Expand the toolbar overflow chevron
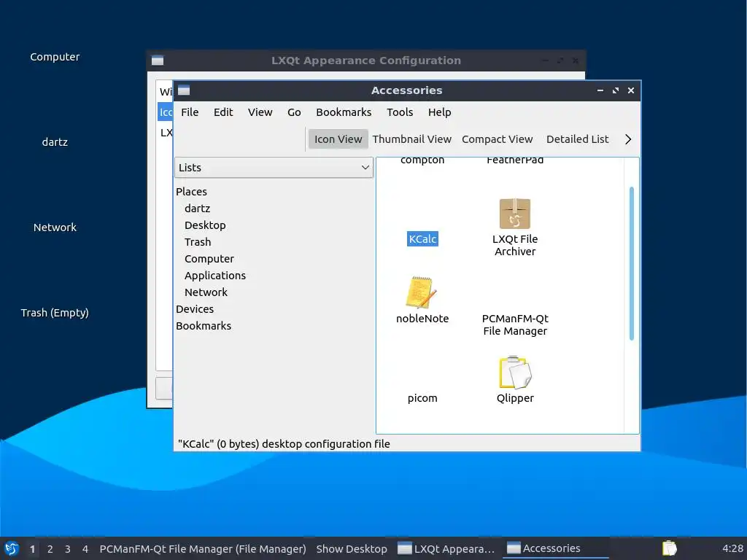This screenshot has height=560, width=747. coord(628,139)
